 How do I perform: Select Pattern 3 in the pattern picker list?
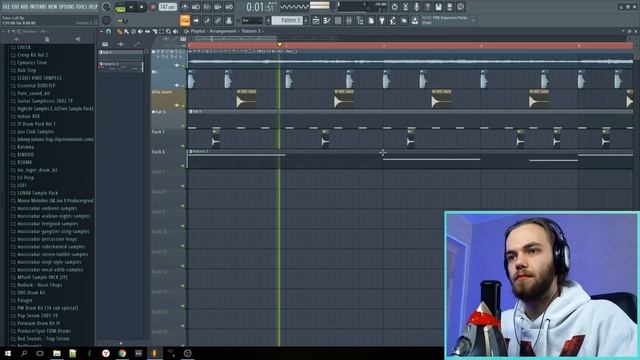pos(121,67)
